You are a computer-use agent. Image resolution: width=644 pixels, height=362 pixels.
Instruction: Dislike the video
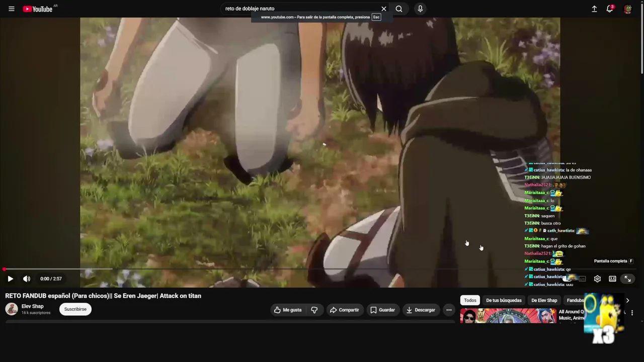tap(314, 310)
